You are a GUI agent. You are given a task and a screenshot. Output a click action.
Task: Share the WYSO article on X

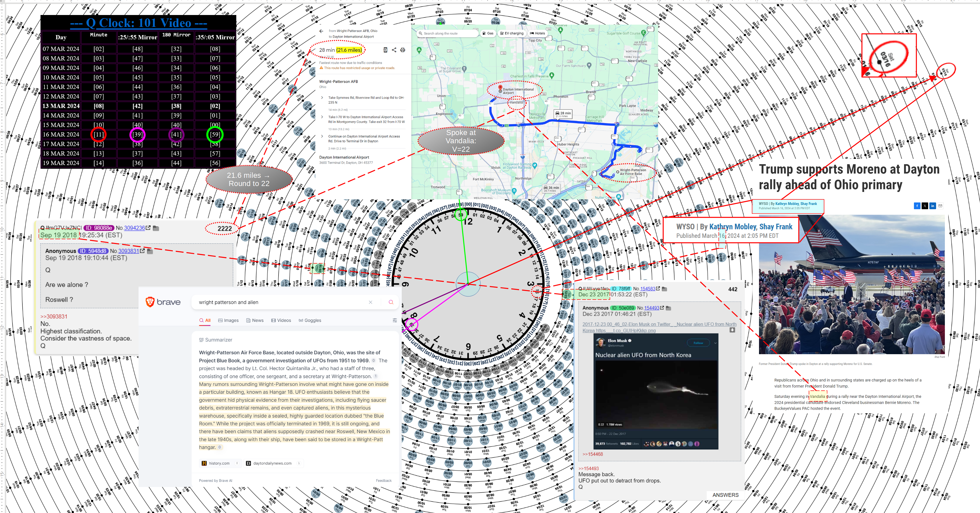[x=925, y=206]
